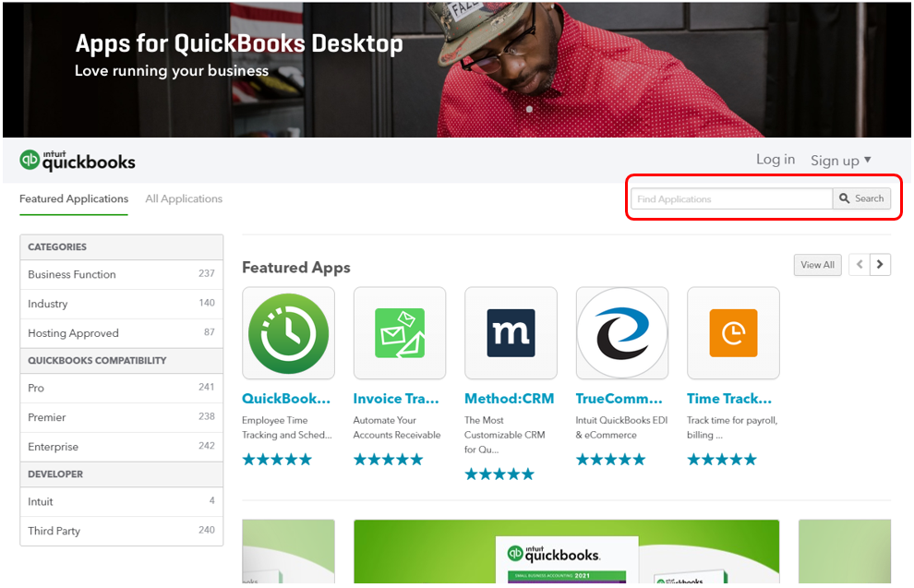Click 'Automate Your Accounts Receivable' description

(x=397, y=427)
